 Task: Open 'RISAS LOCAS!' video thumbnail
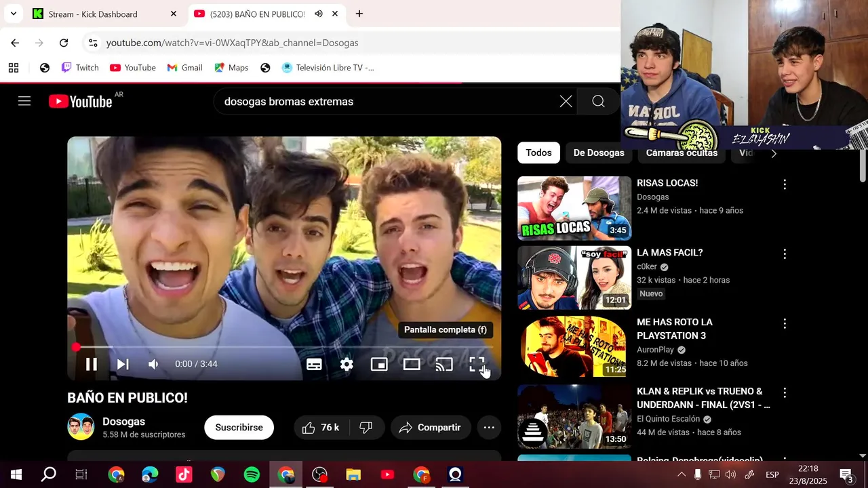[x=574, y=208]
